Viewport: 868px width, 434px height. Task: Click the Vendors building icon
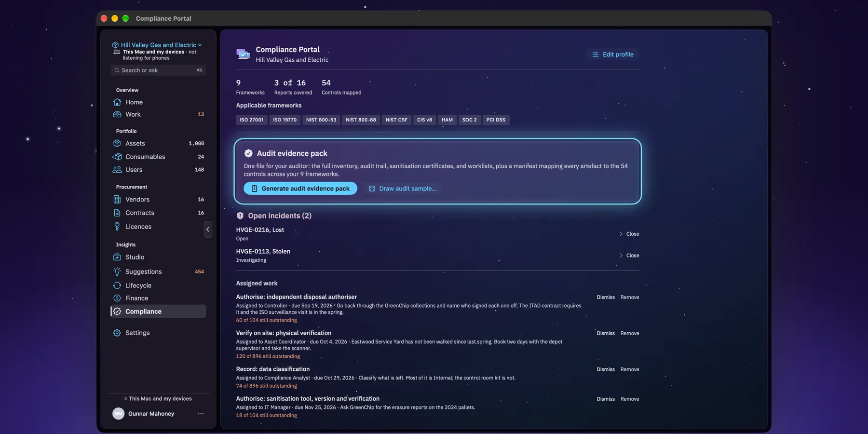(x=117, y=199)
